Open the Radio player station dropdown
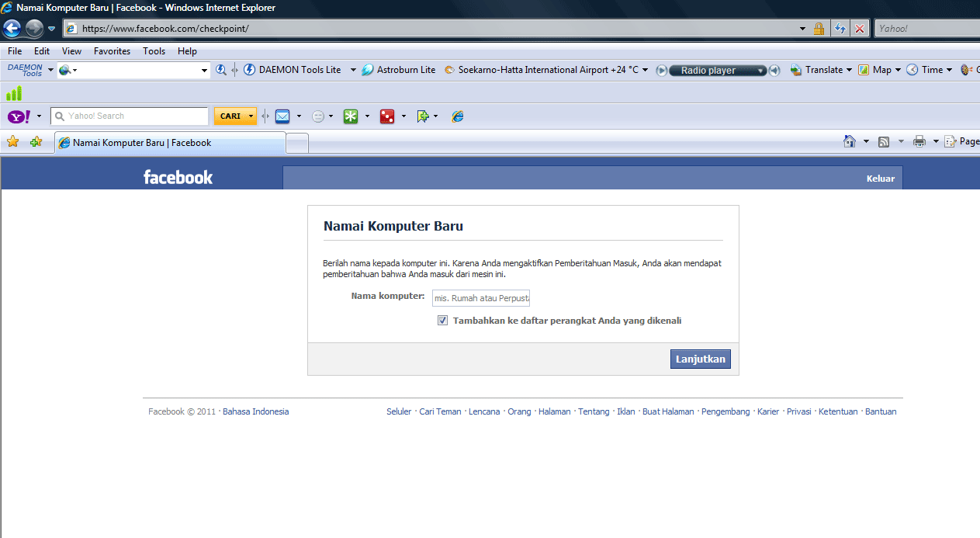The image size is (980, 538). pyautogui.click(x=760, y=71)
